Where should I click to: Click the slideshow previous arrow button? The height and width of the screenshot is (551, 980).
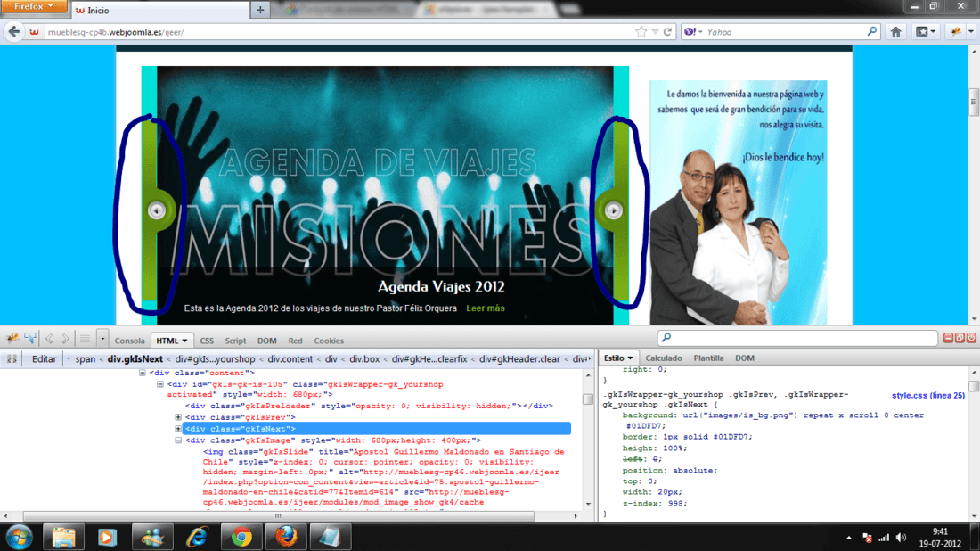pos(156,210)
